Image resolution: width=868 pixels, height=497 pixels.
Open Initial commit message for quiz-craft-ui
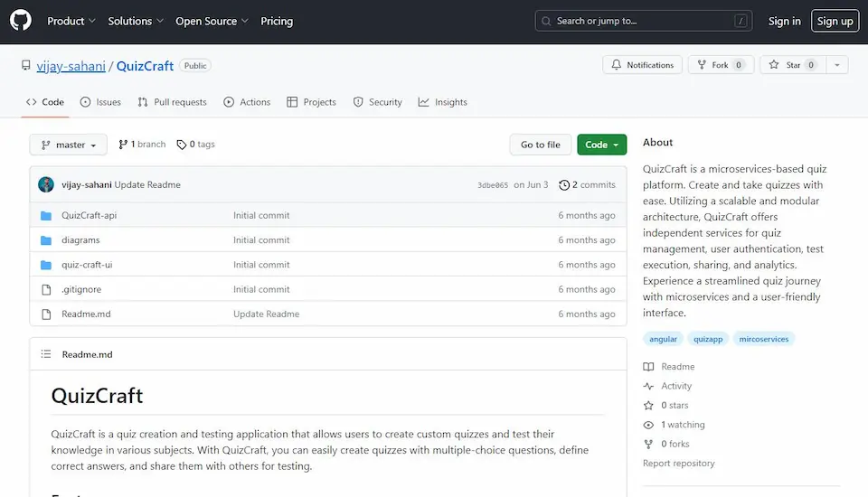(261, 265)
